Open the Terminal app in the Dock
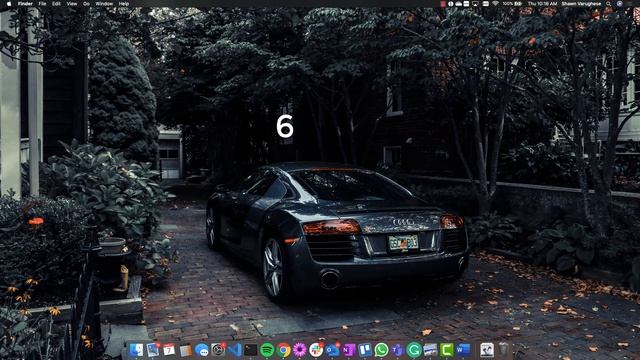Screen dimensions: 640x360 [x=251, y=350]
